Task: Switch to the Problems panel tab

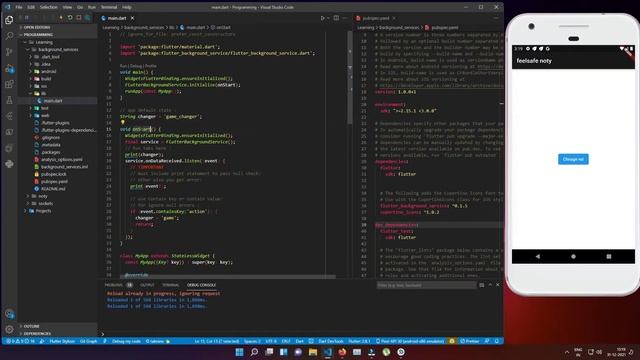Action: pyautogui.click(x=118, y=285)
